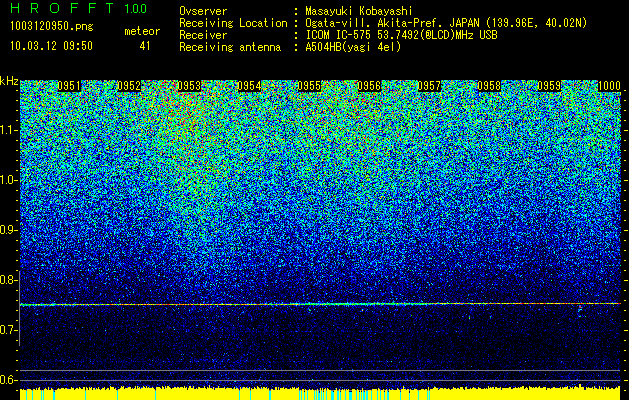Click the 0958 time marker
The height and width of the screenshot is (400, 629).
click(489, 86)
